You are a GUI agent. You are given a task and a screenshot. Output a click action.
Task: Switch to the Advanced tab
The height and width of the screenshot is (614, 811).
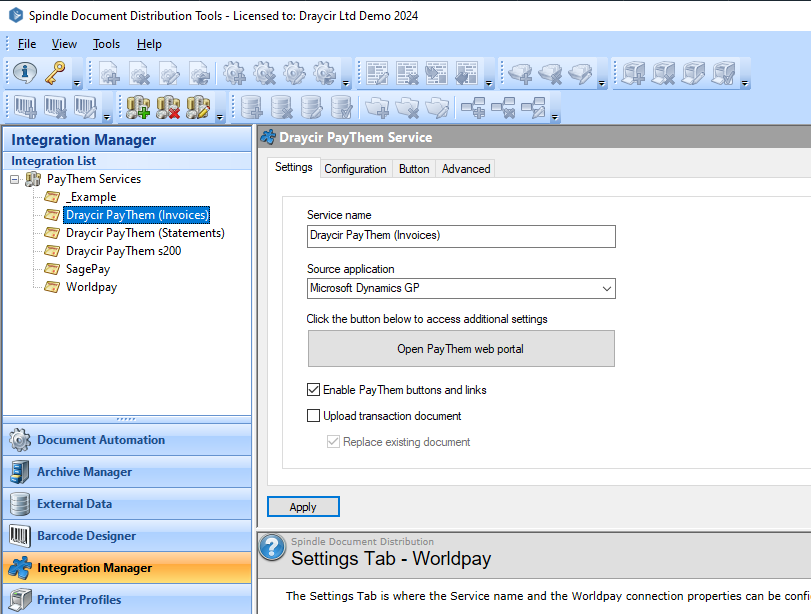point(465,169)
